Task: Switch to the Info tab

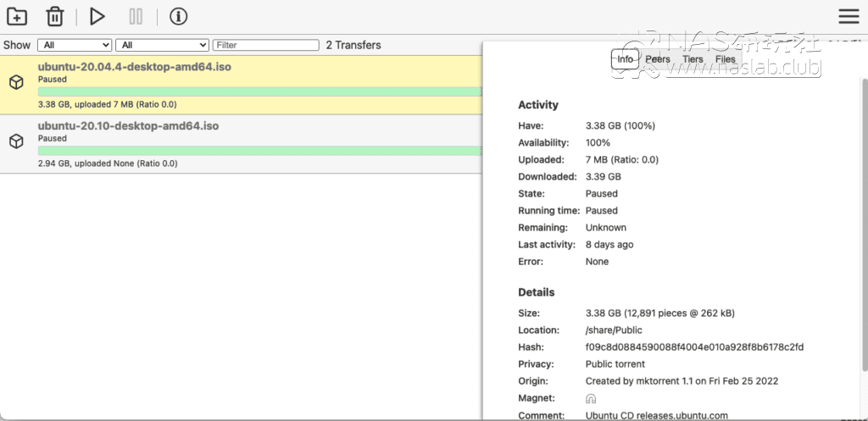Action: click(x=625, y=59)
